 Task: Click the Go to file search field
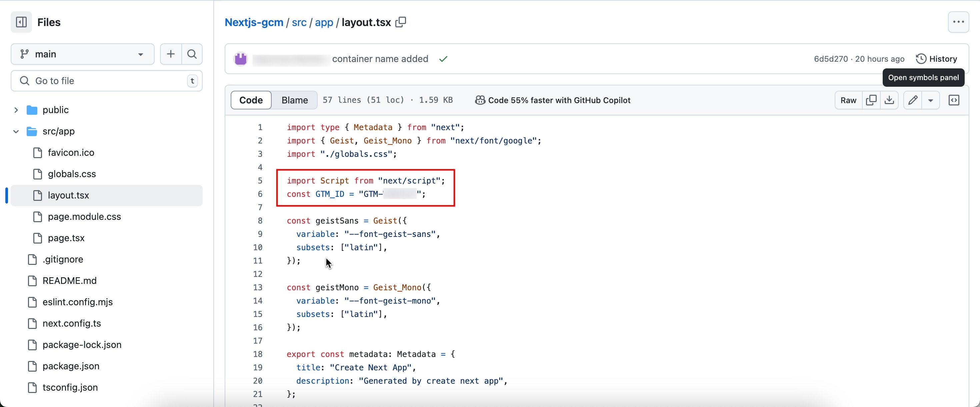tap(107, 81)
